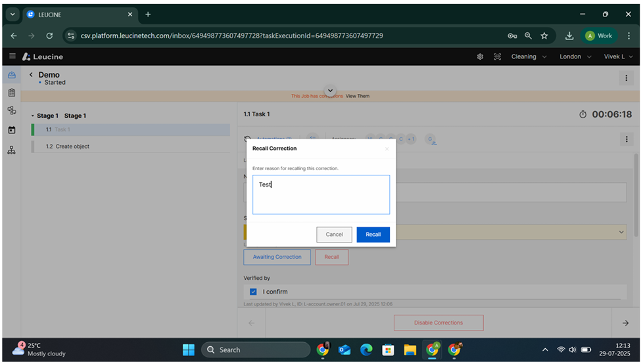The height and width of the screenshot is (364, 641).
Task: Open the calendar icon in left sidebar
Action: pyautogui.click(x=12, y=130)
